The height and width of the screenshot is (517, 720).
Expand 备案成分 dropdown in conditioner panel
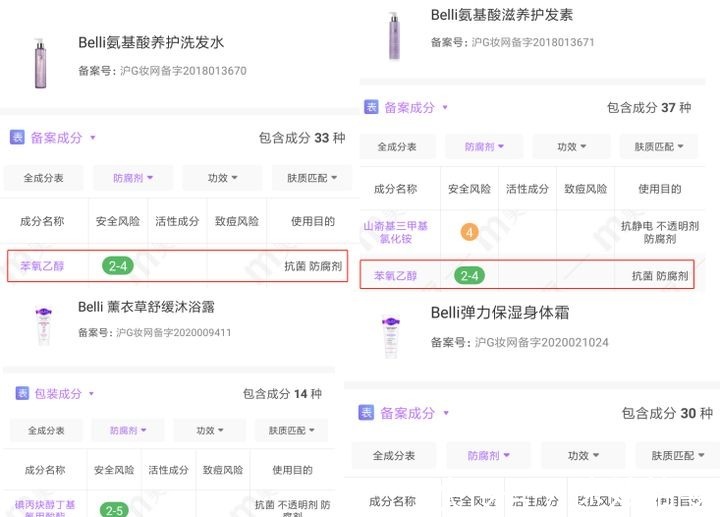pos(445,107)
